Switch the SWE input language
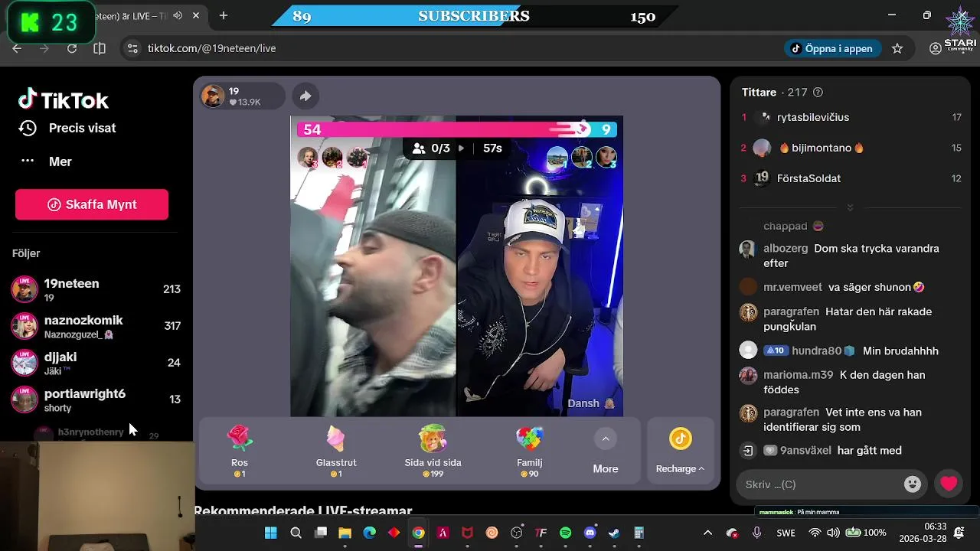 pos(786,533)
